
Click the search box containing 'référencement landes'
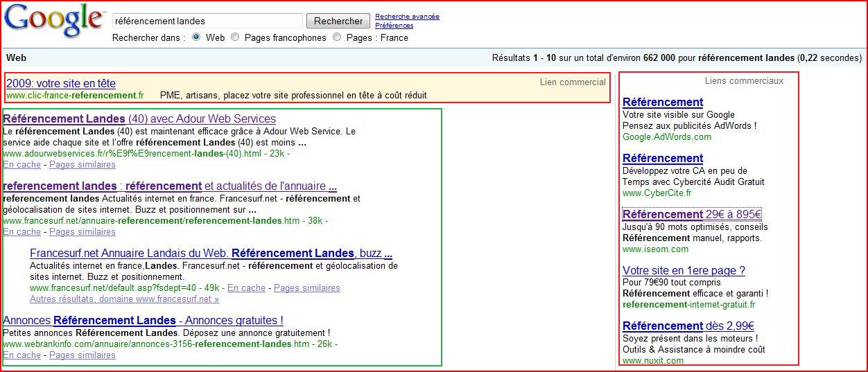point(207,21)
